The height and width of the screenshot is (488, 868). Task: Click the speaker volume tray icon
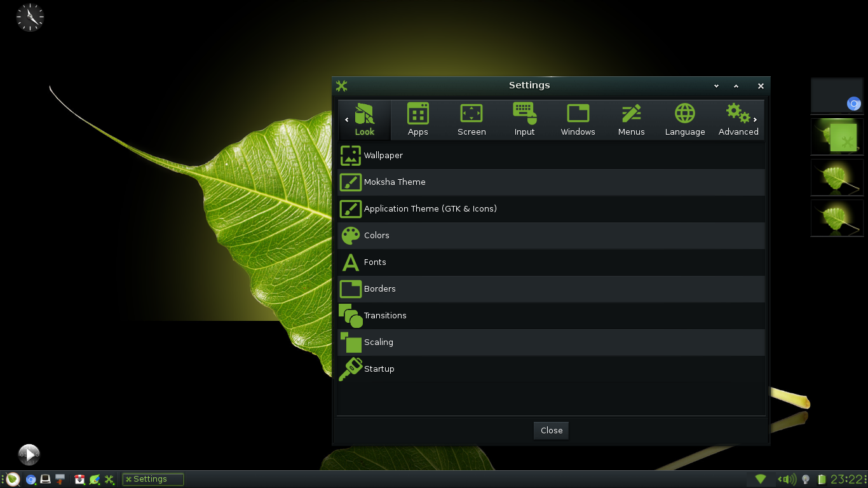(788, 479)
